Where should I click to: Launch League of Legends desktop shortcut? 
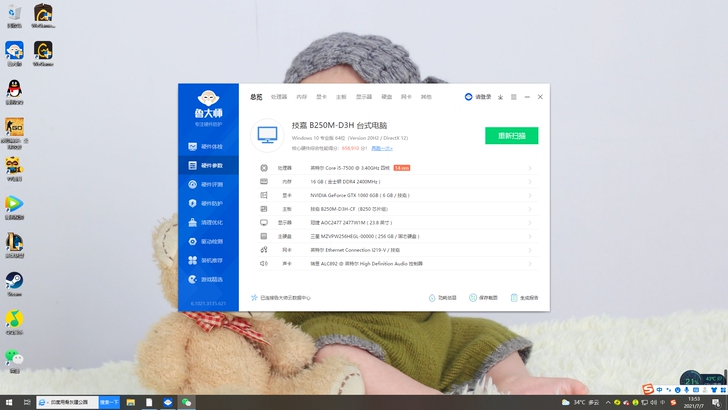click(x=14, y=245)
